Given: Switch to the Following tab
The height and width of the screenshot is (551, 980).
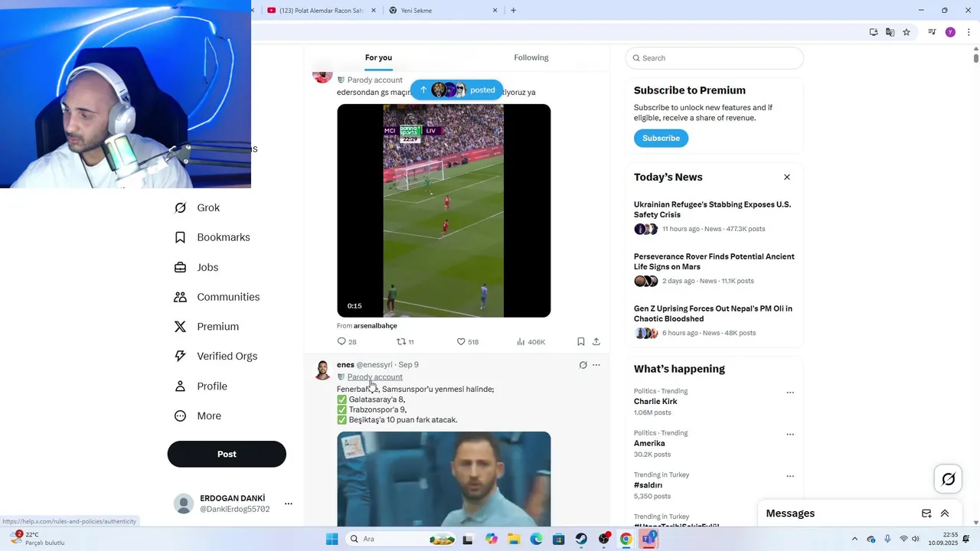Looking at the screenshot, I should click(x=531, y=57).
